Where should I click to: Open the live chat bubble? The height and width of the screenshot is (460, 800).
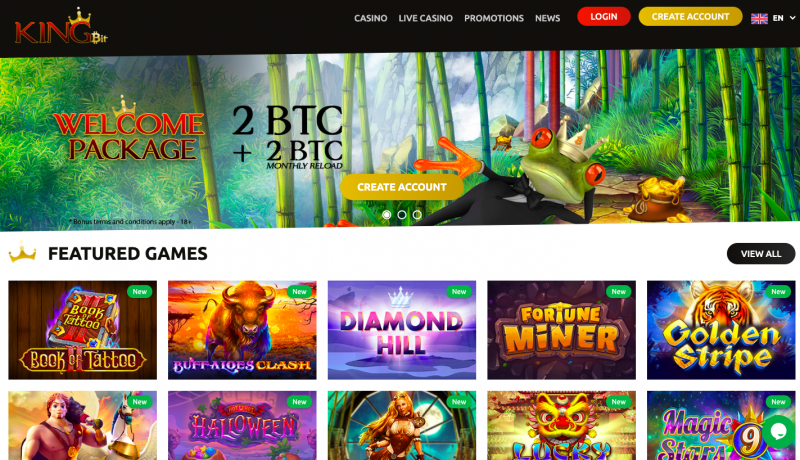coord(779,431)
